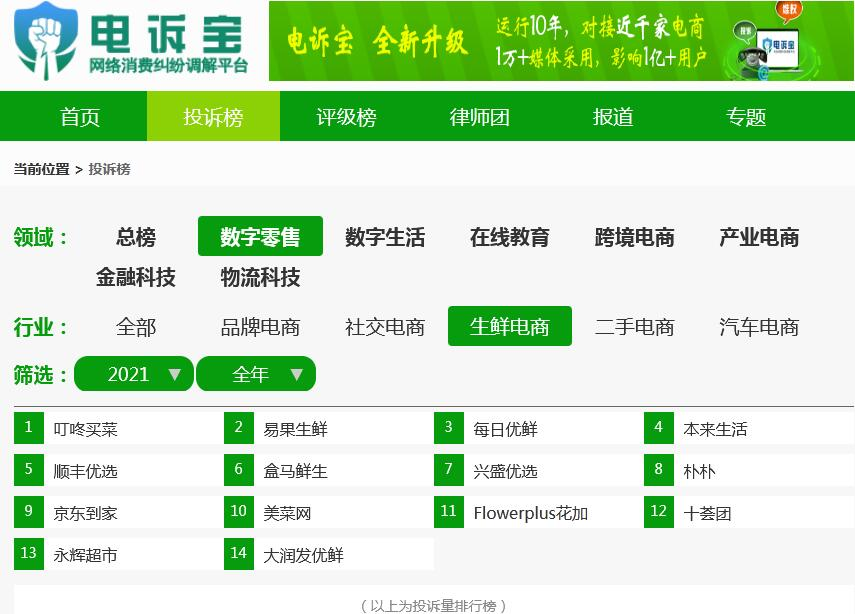Go to the 首页 nav tab
Image resolution: width=855 pixels, height=614 pixels.
pos(80,117)
